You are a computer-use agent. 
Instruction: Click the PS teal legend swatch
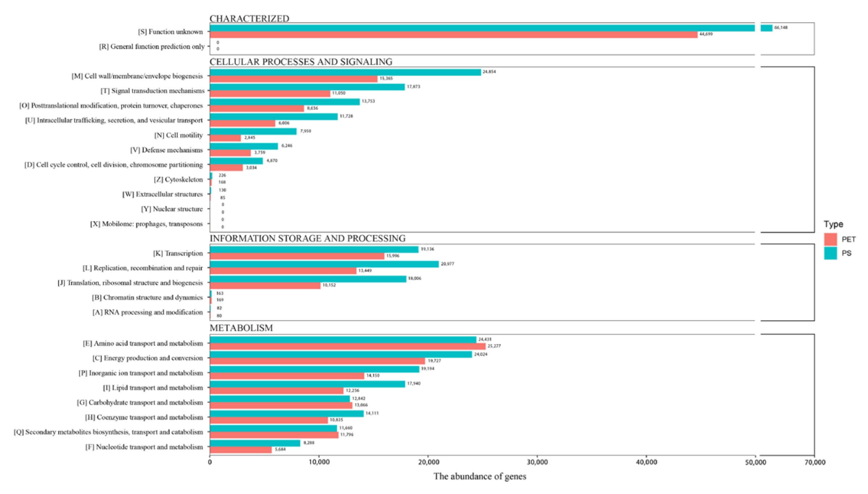click(x=830, y=253)
